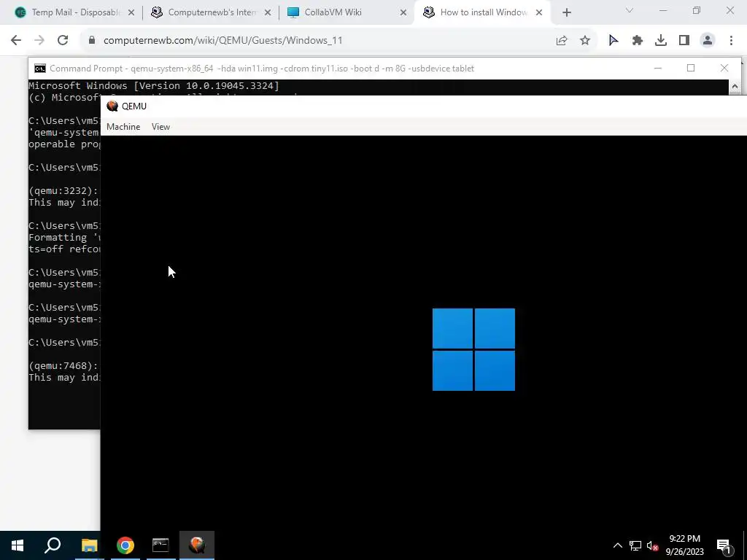Go back in Chrome
The width and height of the screenshot is (747, 560).
[x=16, y=41]
